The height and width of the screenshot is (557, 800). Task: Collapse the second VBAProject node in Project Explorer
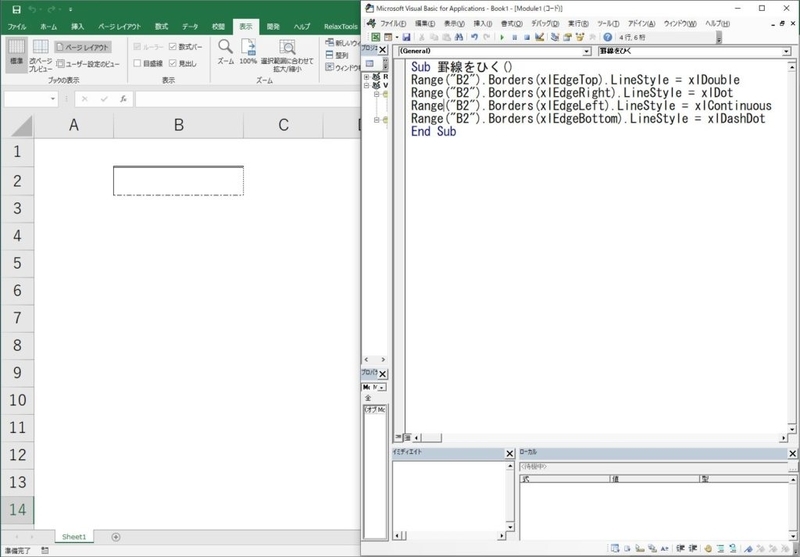click(366, 86)
